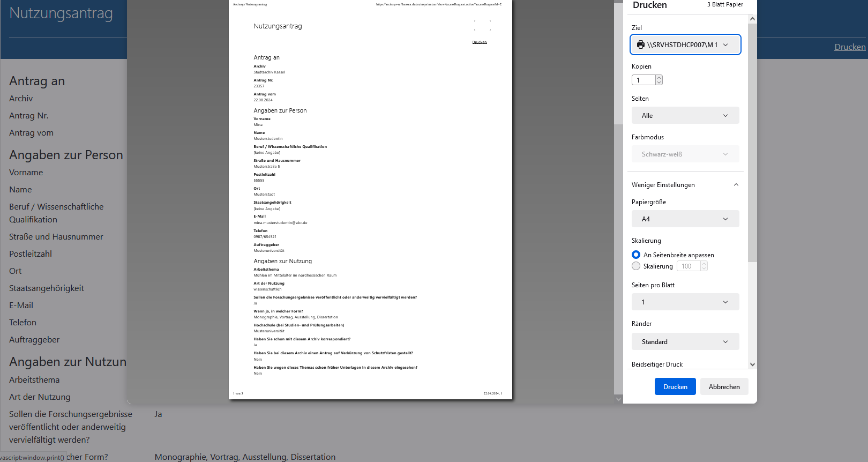
Task: Click the print settings scrollbar down arrow
Action: pos(752,364)
